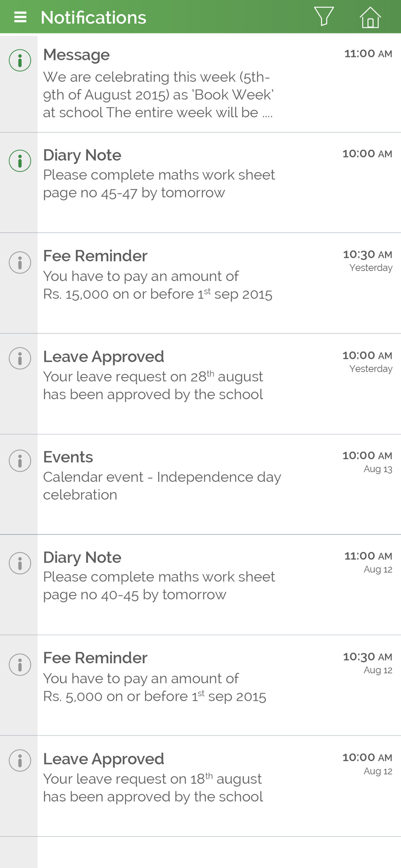Open the notifications filter funnel
Viewport: 401px width, 868px height.
click(x=324, y=16)
